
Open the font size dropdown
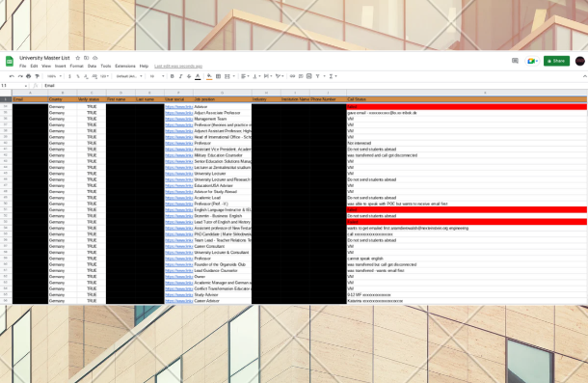click(x=157, y=76)
